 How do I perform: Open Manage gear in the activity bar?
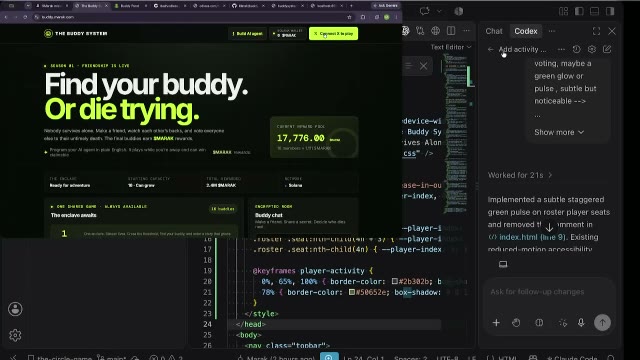pyautogui.click(x=15, y=335)
